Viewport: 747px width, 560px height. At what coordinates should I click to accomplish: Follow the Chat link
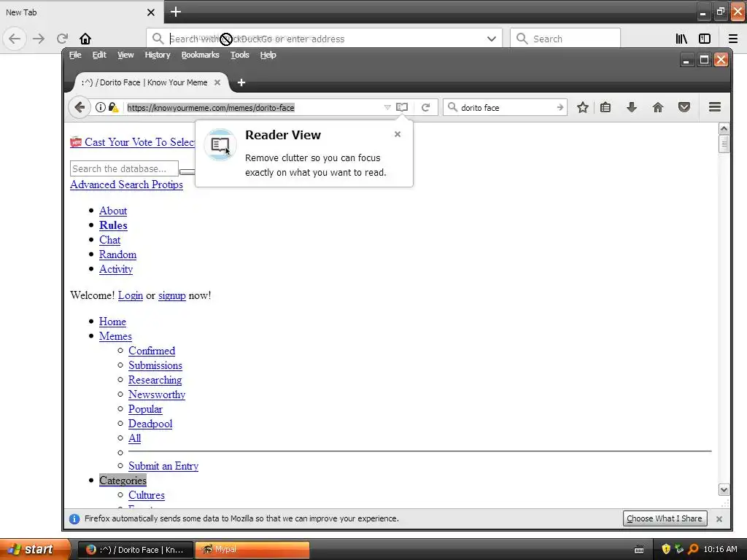[109, 240]
